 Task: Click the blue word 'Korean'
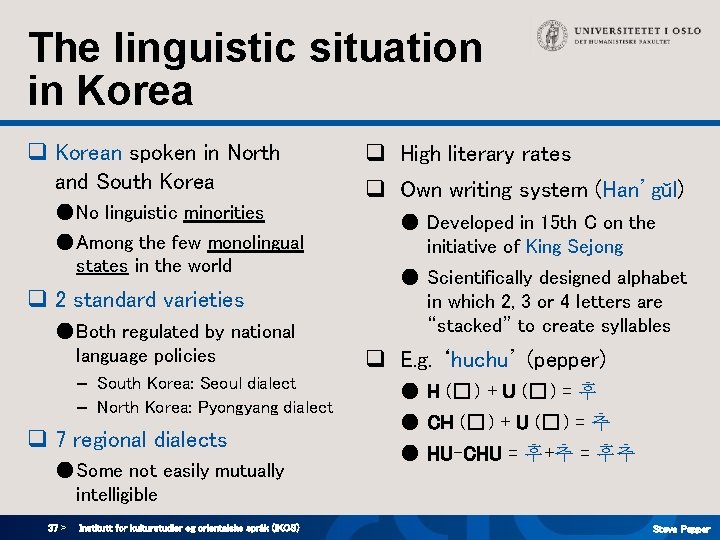(89, 153)
